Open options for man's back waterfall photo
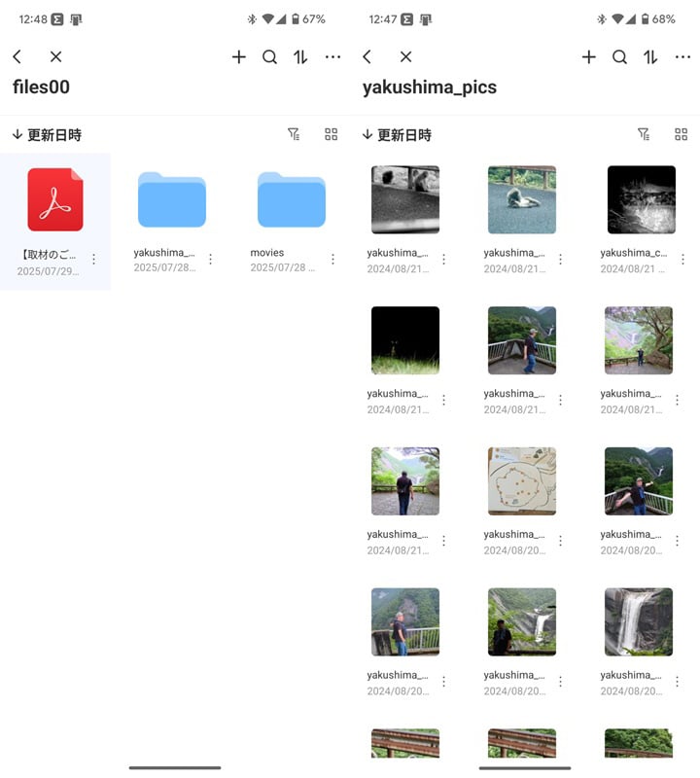Viewport: 700px width, 778px height. click(443, 541)
